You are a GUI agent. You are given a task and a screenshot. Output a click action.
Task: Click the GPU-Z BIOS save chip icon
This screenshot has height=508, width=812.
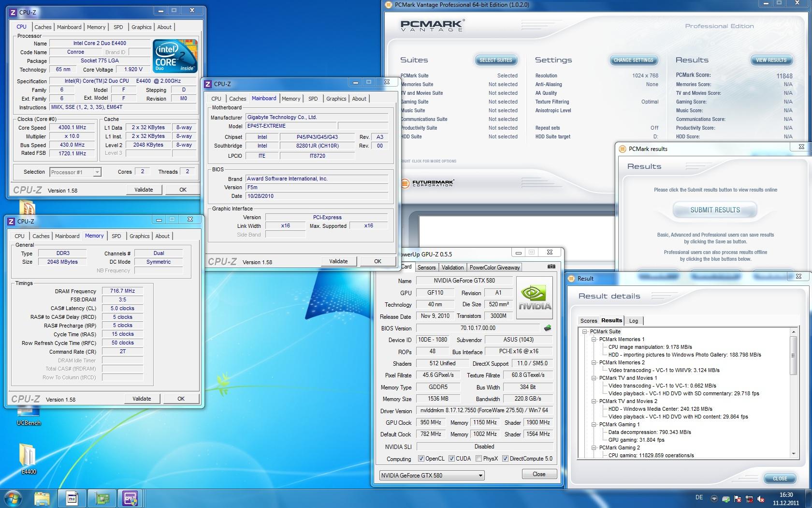pyautogui.click(x=547, y=328)
